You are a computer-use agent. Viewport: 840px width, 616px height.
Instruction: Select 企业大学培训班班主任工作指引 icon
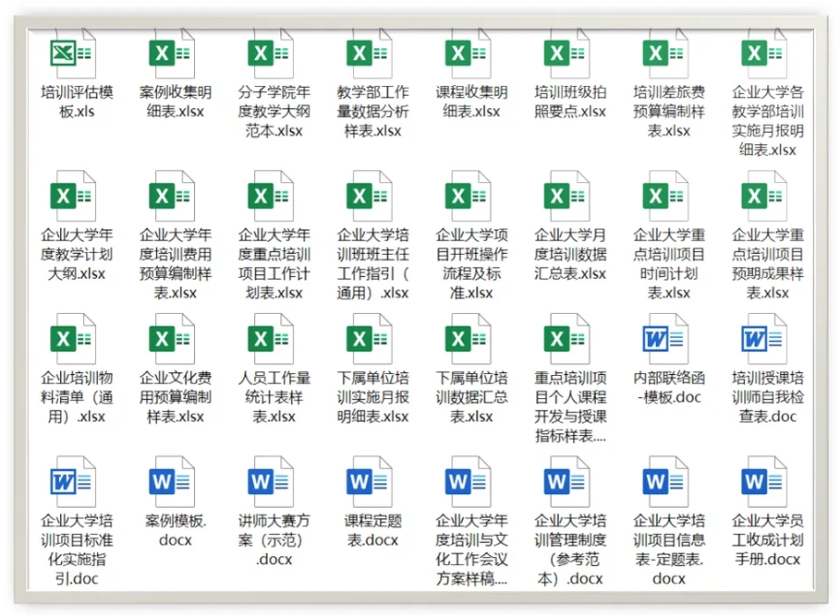(369, 196)
